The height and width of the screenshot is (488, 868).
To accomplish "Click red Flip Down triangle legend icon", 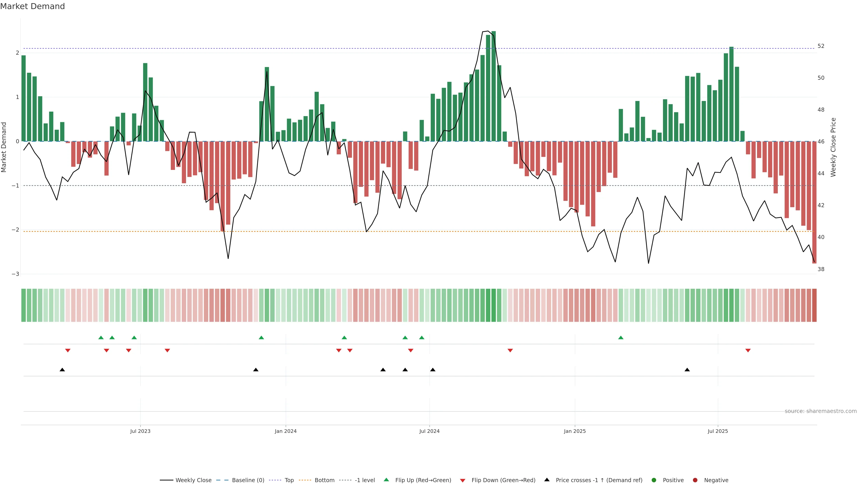I will [463, 480].
